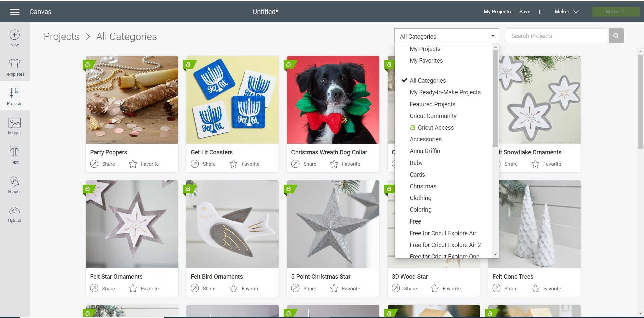
Task: Choose Free category
Action: (415, 221)
